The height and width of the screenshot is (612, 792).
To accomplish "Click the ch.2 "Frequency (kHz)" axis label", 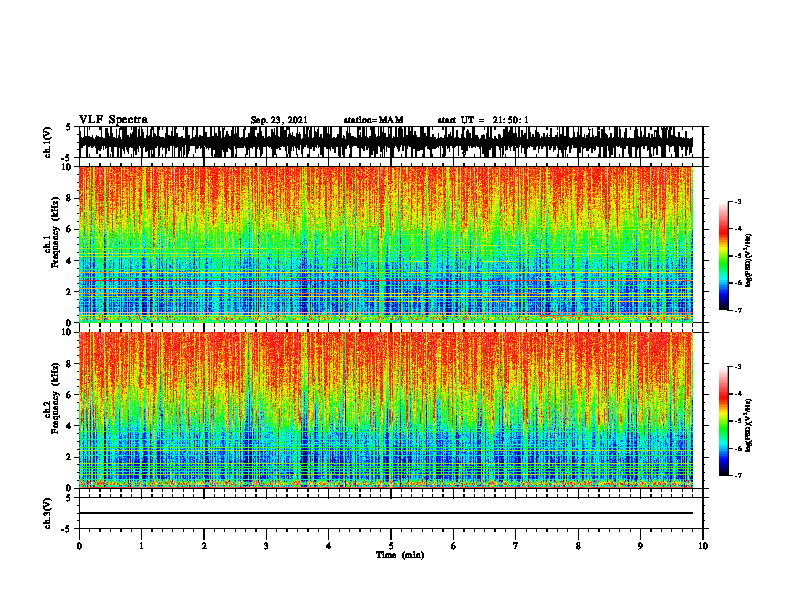I will [55, 398].
